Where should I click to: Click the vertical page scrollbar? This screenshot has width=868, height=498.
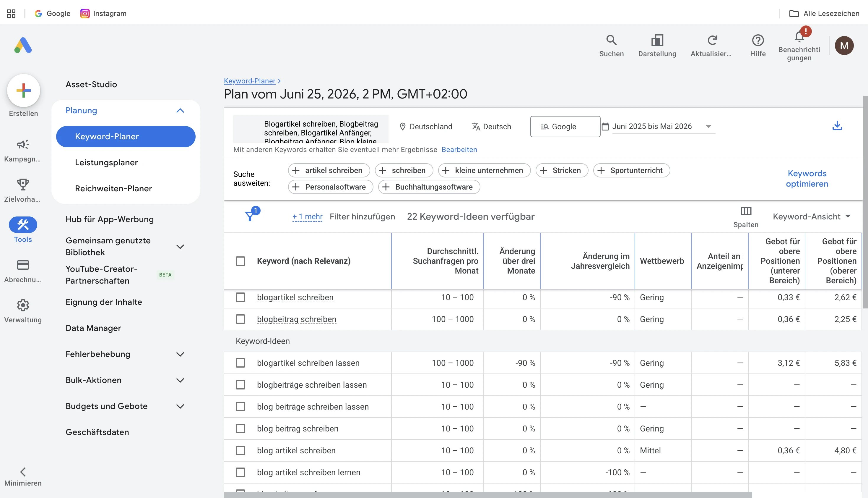[865, 202]
